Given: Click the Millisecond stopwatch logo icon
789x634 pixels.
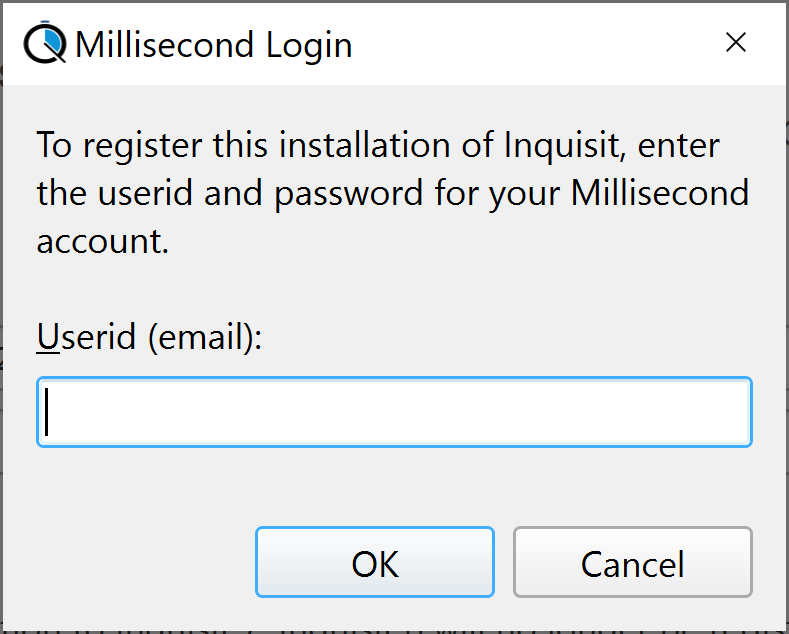Looking at the screenshot, I should tap(45, 43).
